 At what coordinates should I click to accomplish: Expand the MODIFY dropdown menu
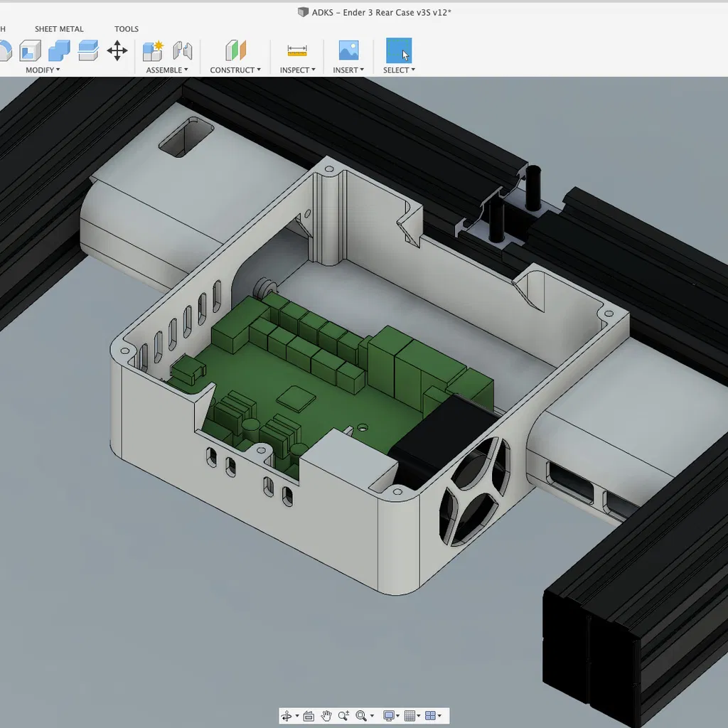click(x=43, y=70)
